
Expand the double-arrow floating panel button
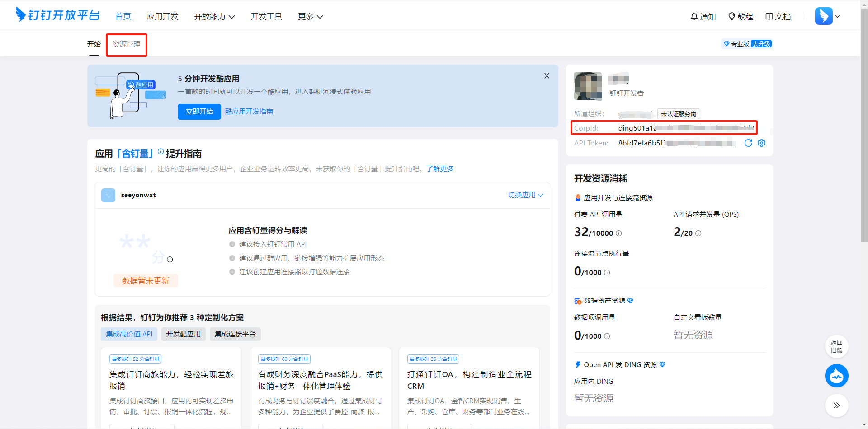pyautogui.click(x=836, y=406)
